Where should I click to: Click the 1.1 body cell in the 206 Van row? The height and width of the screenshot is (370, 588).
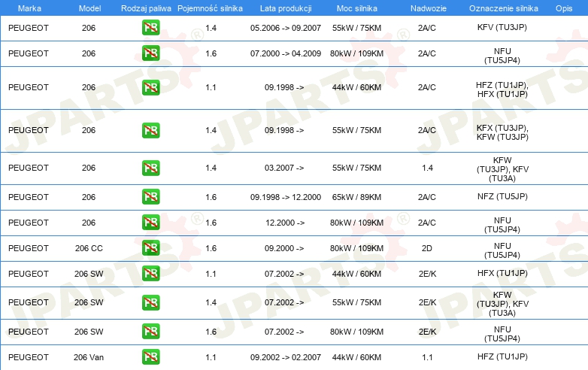[x=427, y=357]
